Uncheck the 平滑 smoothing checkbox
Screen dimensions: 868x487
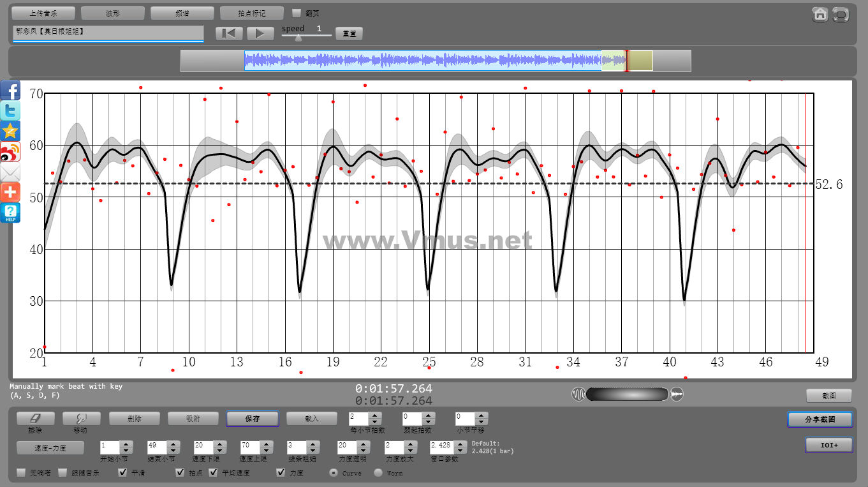tap(122, 473)
